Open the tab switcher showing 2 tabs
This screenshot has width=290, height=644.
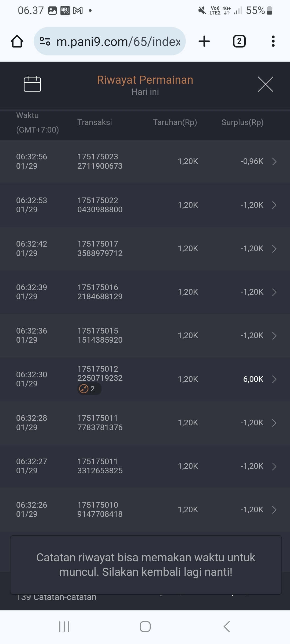[239, 41]
